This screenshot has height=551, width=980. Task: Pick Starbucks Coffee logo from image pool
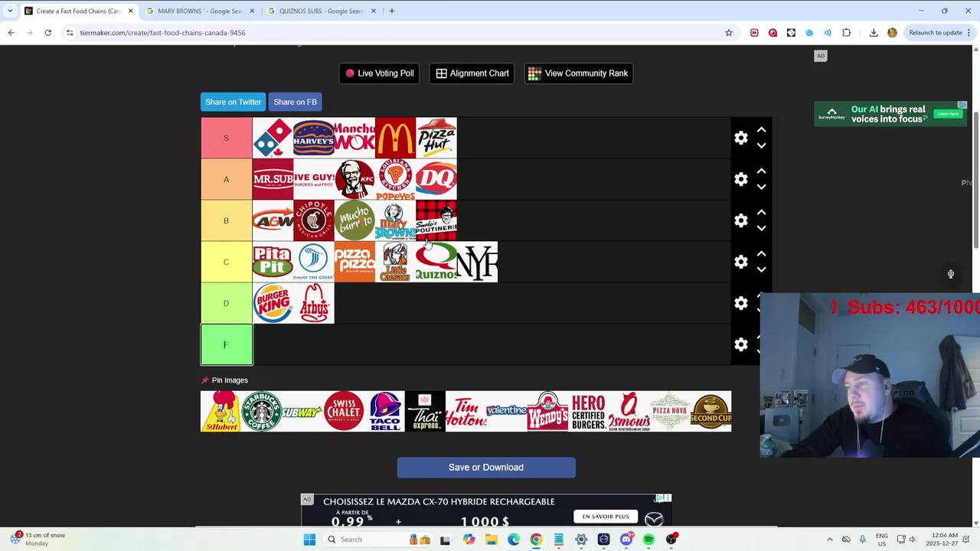pos(261,412)
